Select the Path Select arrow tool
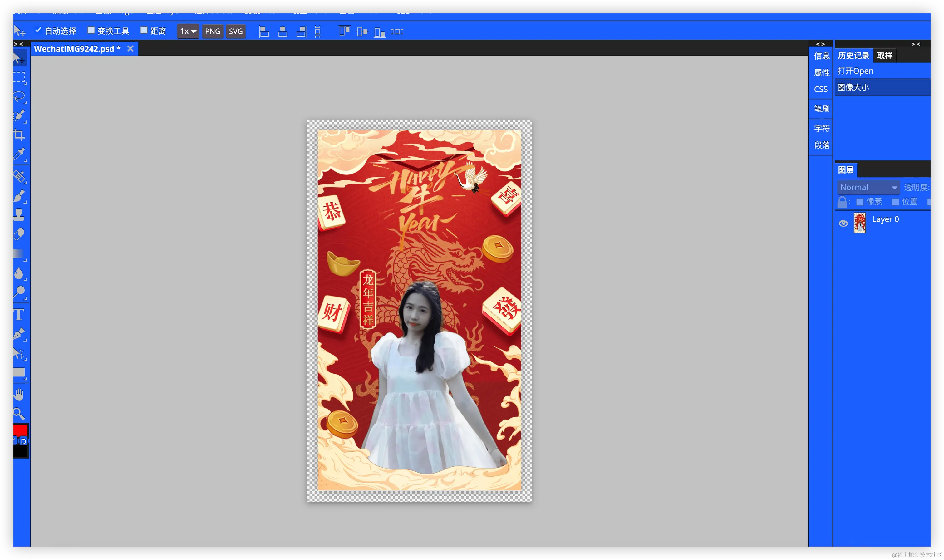944x560 pixels. pos(20,354)
